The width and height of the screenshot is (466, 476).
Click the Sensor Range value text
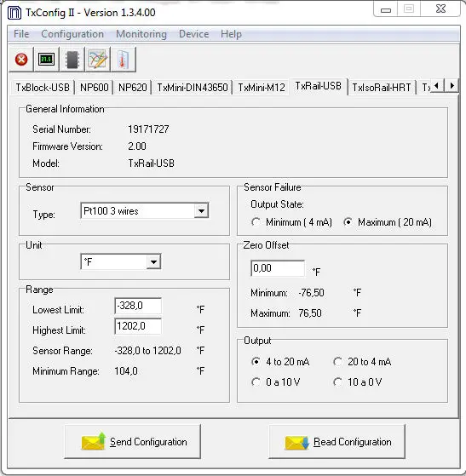pos(147,351)
